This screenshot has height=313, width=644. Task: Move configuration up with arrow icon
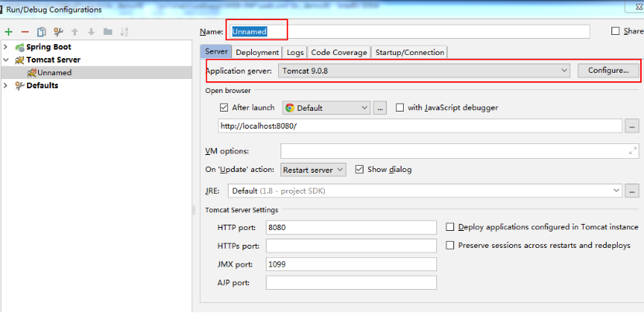click(x=74, y=32)
